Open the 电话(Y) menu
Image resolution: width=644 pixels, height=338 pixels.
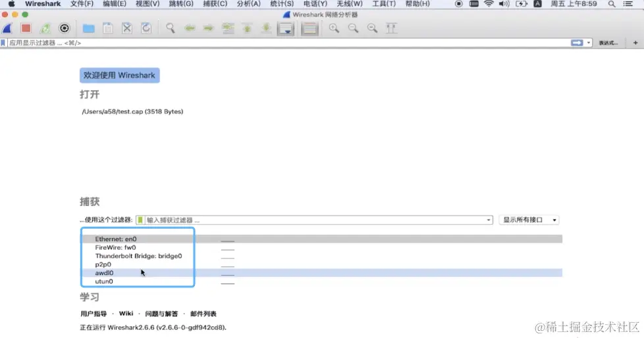tap(315, 4)
